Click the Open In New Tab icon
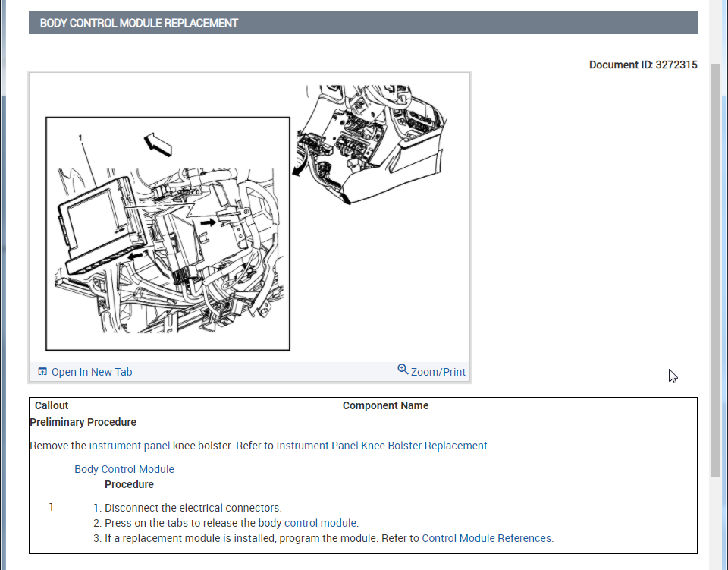728x570 pixels. pos(42,371)
